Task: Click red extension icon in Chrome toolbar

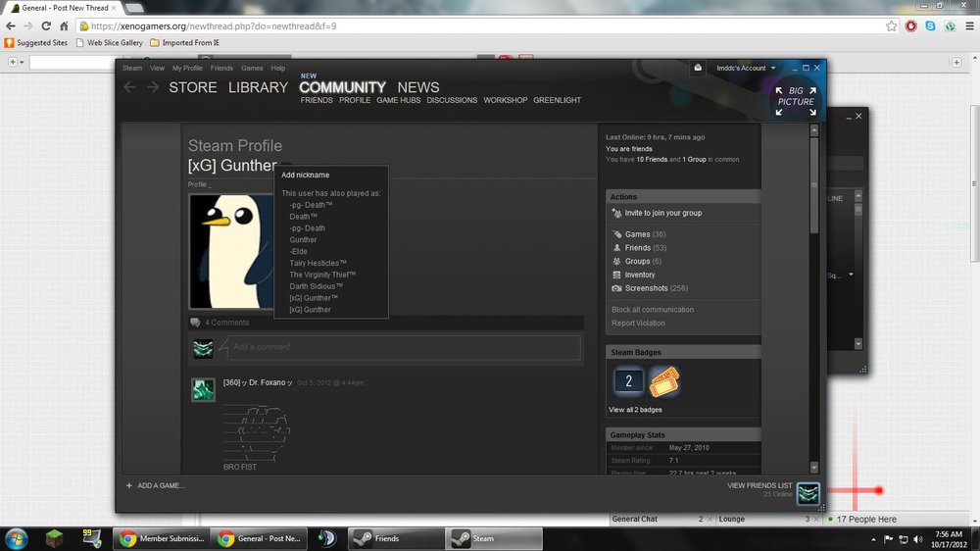Action: (x=911, y=26)
